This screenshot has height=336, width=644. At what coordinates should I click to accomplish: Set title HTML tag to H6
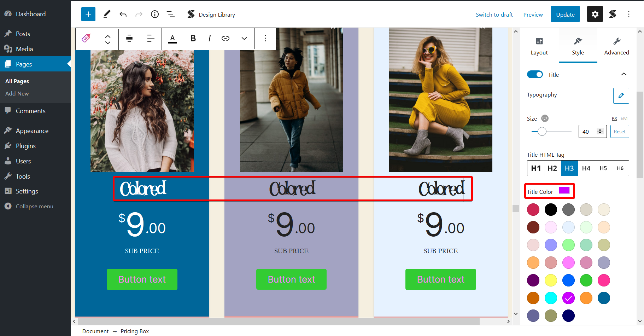(620, 168)
